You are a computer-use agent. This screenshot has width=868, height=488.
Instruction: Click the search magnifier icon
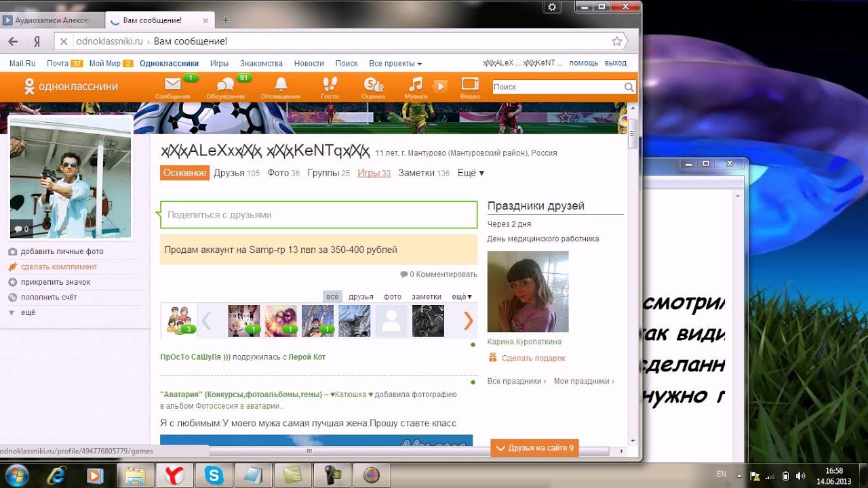coord(629,87)
